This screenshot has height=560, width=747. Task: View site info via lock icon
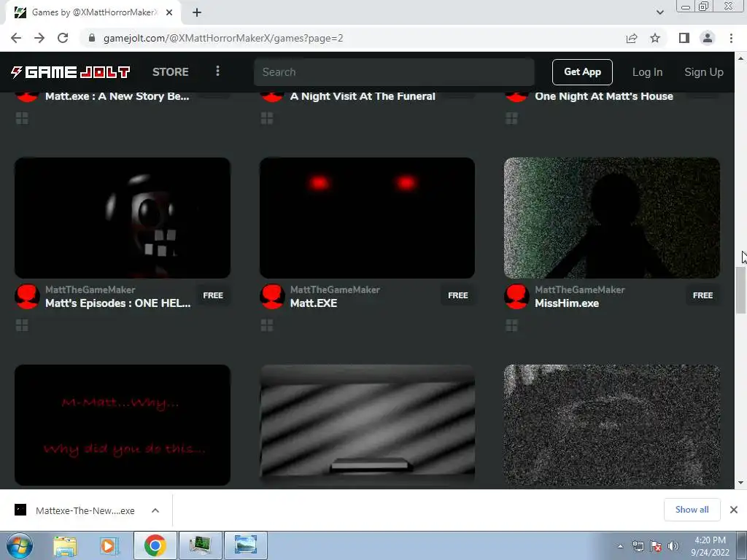pos(92,38)
